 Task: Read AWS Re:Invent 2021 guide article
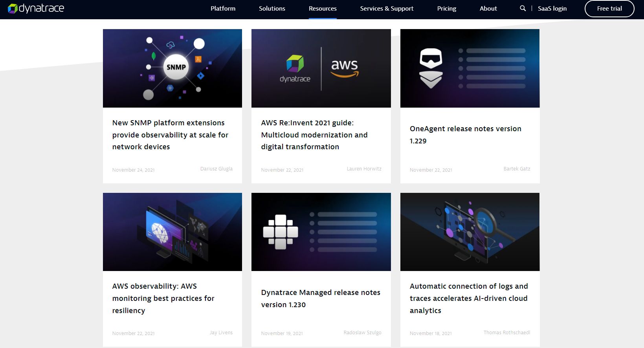(x=314, y=135)
